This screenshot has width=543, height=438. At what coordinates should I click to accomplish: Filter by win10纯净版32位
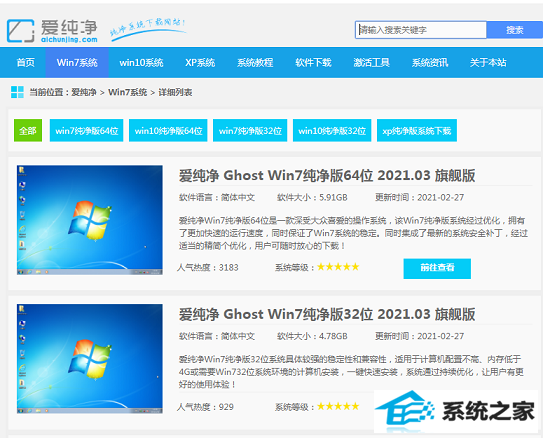332,131
